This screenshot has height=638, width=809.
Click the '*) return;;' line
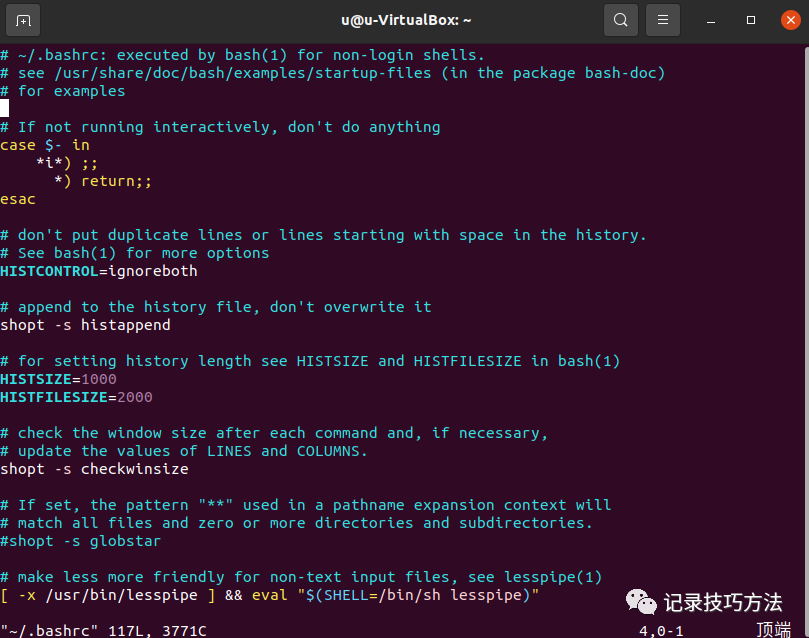click(103, 181)
